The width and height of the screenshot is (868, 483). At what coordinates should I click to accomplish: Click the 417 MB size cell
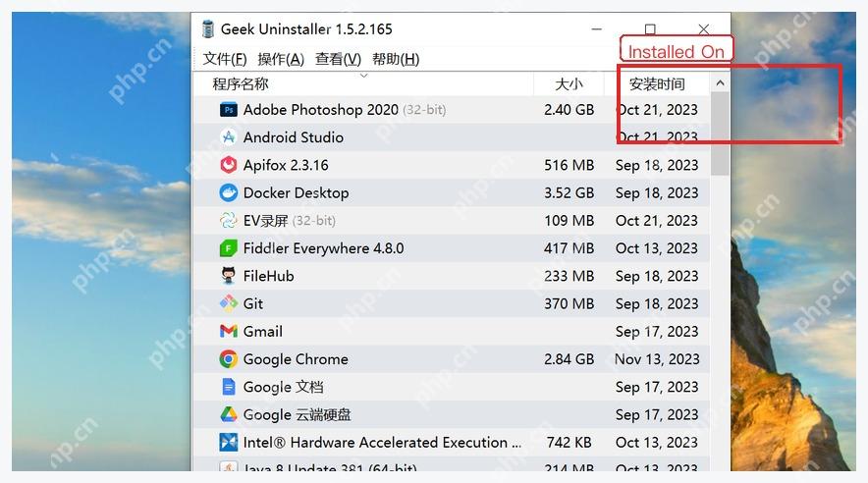[x=570, y=247]
